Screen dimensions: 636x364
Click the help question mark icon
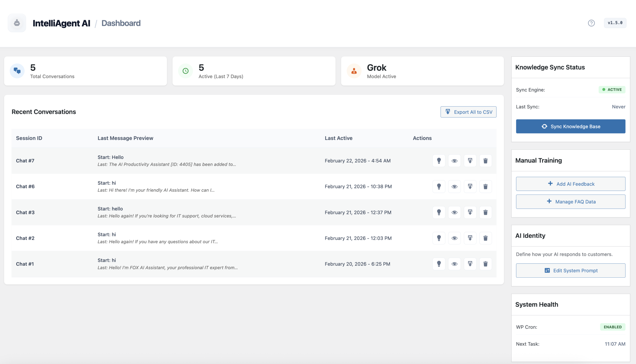591,23
